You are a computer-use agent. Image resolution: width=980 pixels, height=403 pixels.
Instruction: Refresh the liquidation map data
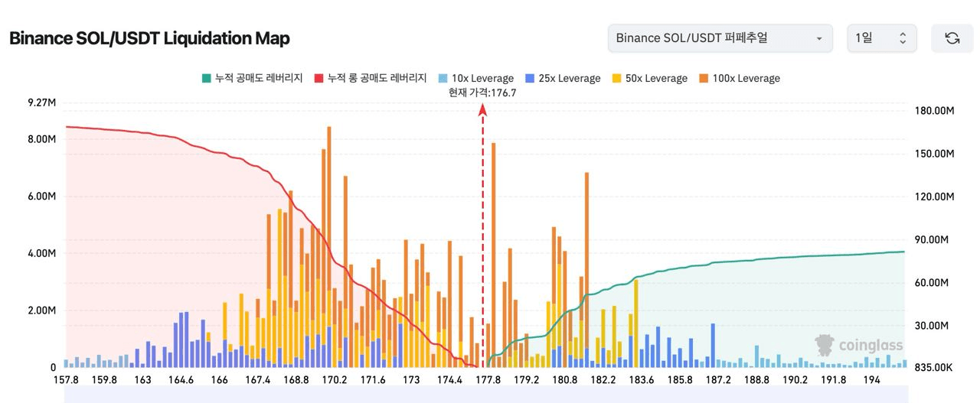point(952,38)
